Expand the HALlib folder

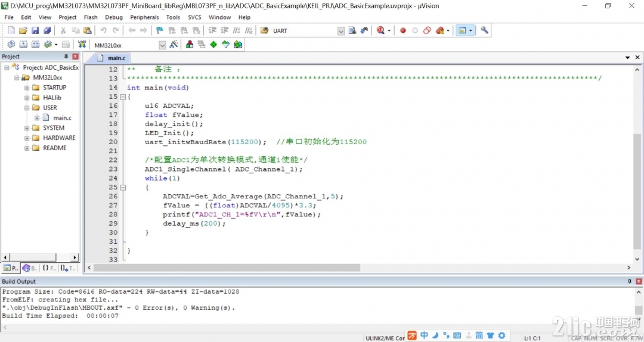(x=27, y=98)
